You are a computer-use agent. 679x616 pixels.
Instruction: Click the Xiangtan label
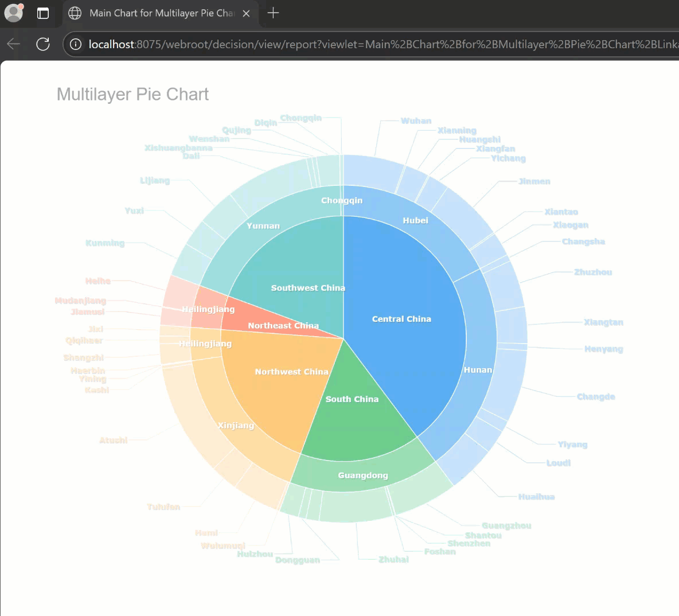click(x=603, y=322)
